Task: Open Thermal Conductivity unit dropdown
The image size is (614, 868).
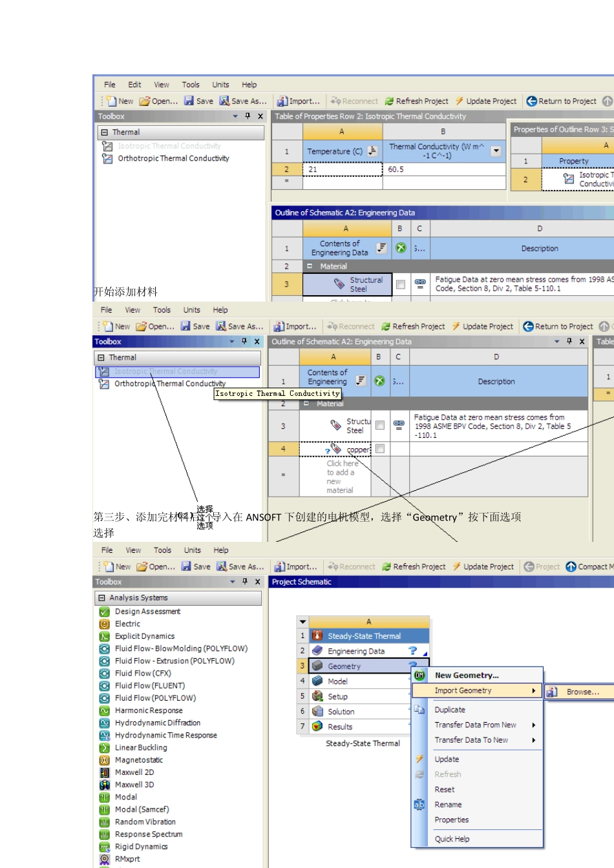Action: 496,151
